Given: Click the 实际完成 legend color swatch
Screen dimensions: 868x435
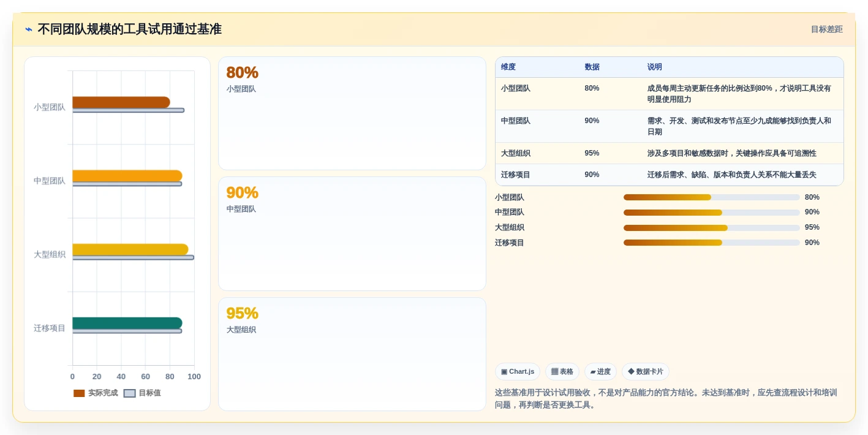Looking at the screenshot, I should 79,393.
